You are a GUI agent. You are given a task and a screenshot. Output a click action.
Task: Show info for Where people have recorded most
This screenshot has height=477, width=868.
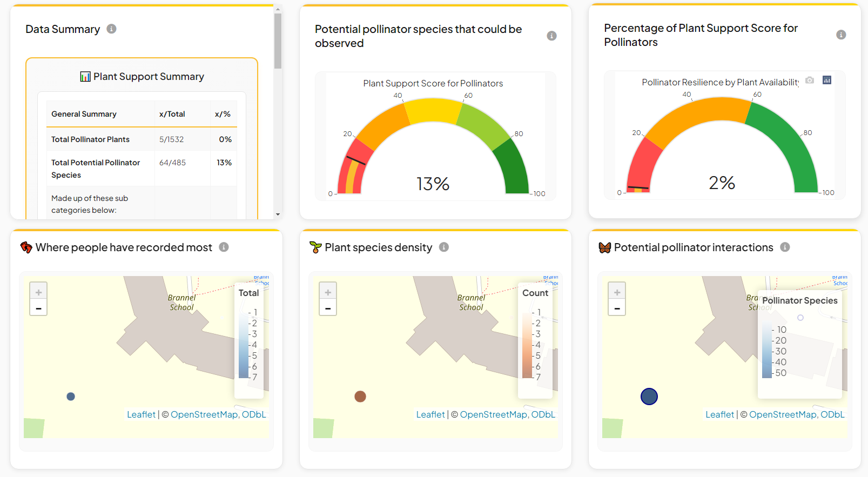[224, 247]
